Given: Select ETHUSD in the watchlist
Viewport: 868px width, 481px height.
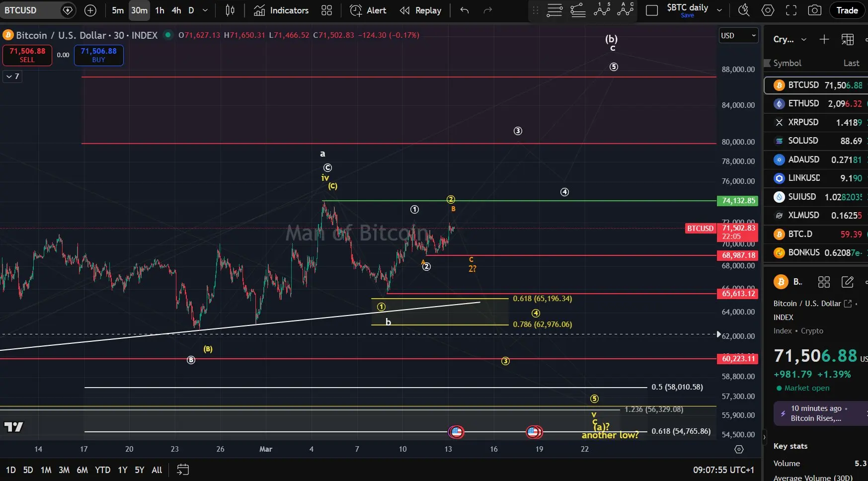Looking at the screenshot, I should pyautogui.click(x=816, y=103).
